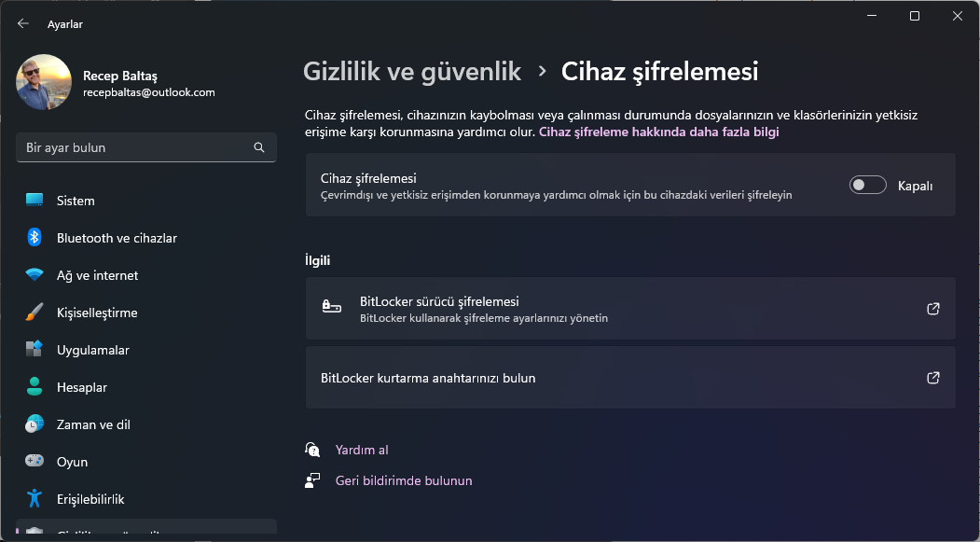Focus the Bir ayar bulun search field
Viewport: 980px width, 542px height.
(135, 147)
